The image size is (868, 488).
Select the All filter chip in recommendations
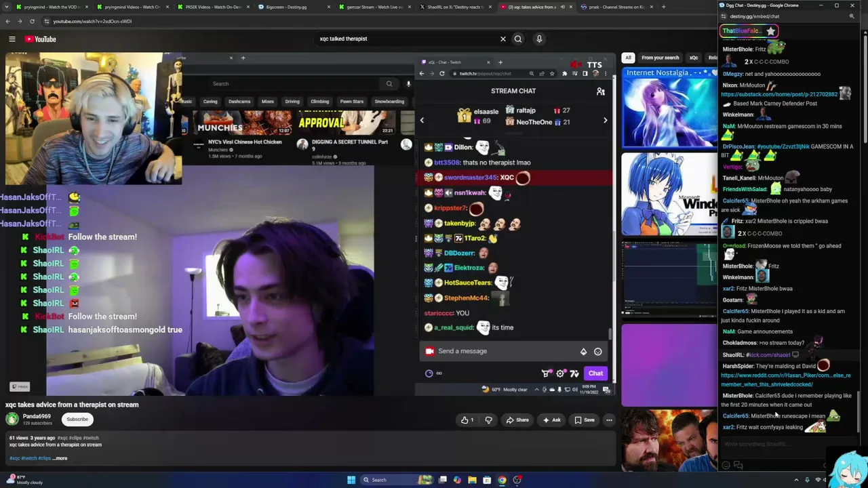coord(628,58)
